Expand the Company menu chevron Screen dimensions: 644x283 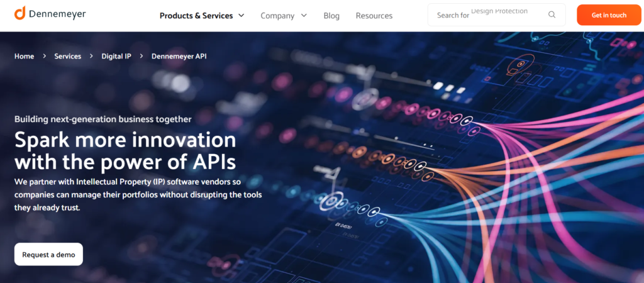[304, 16]
